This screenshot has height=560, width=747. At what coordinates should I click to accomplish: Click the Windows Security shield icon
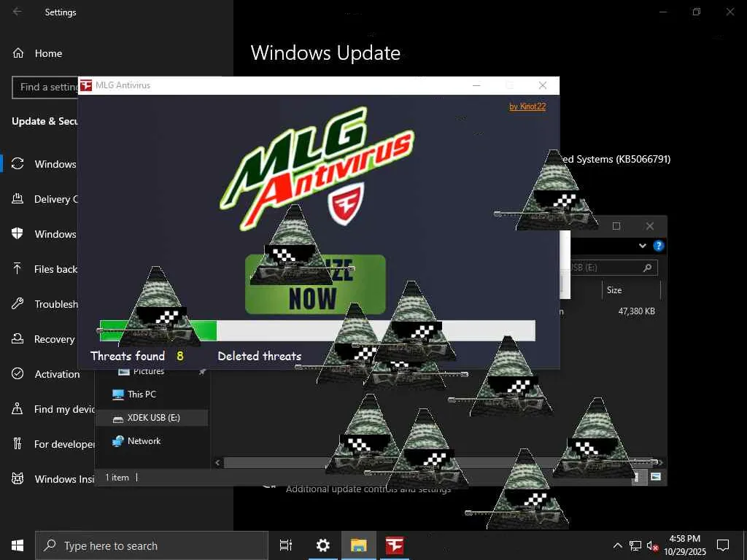point(18,233)
